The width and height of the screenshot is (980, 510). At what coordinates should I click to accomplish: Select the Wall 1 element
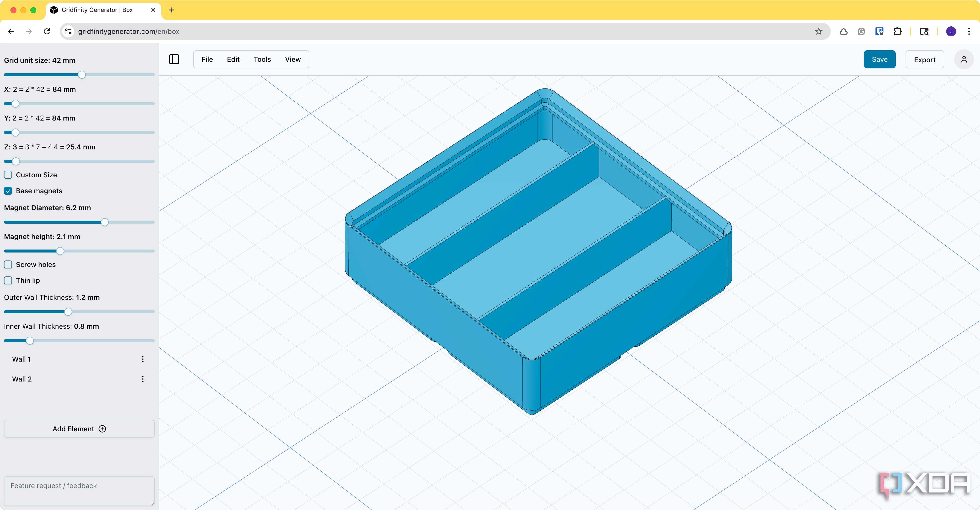tap(21, 359)
